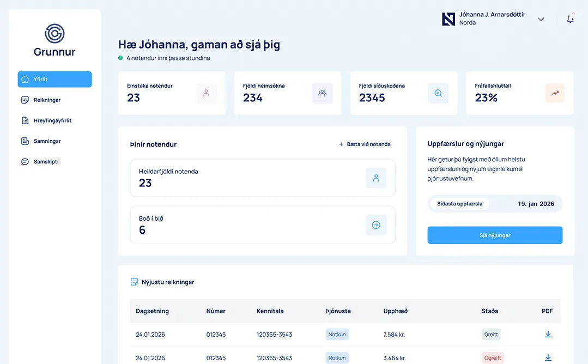Click the Þjónusta column header
The image size is (588, 364).
(338, 311)
